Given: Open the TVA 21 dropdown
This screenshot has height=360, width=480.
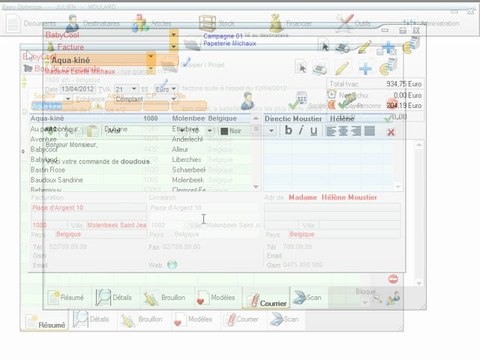Looking at the screenshot, I should point(134,89).
